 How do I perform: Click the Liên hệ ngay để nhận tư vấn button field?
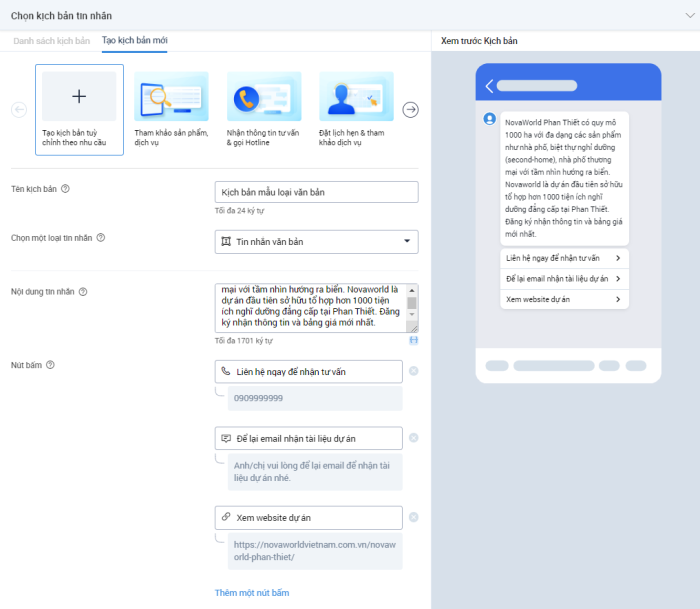[x=308, y=371]
